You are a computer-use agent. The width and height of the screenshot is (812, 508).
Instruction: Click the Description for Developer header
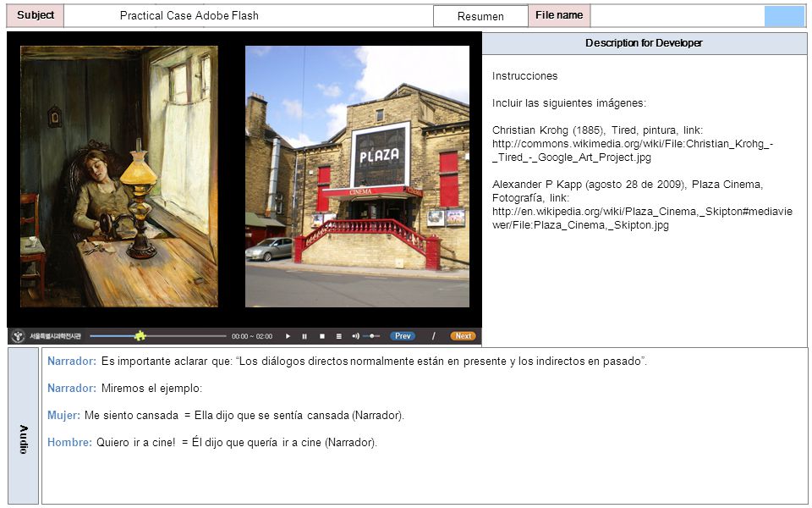[x=645, y=43]
